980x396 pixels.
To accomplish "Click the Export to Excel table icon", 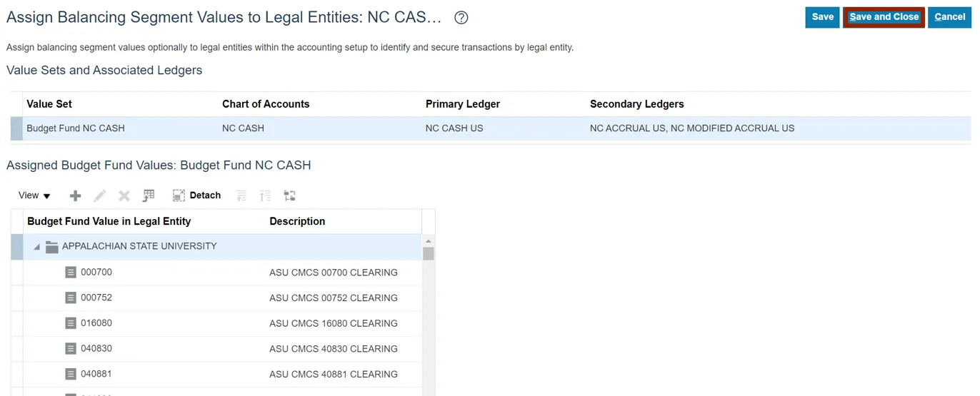I will click(149, 196).
